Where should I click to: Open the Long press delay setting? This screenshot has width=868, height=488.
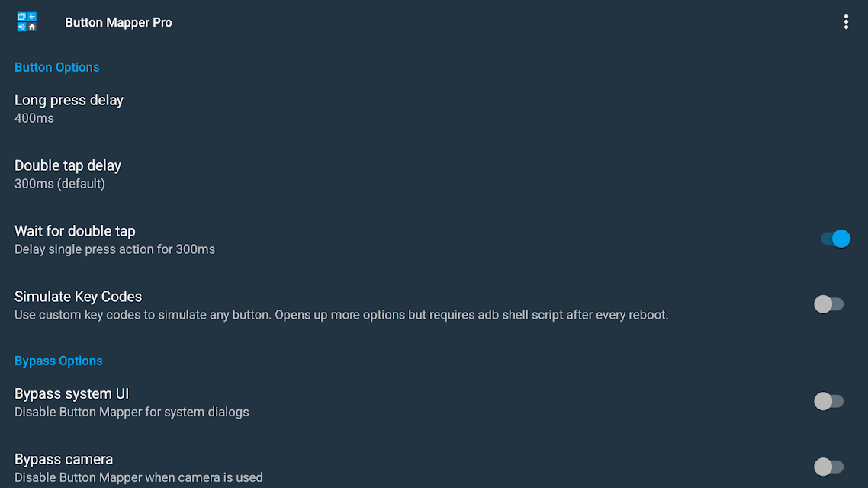434,108
